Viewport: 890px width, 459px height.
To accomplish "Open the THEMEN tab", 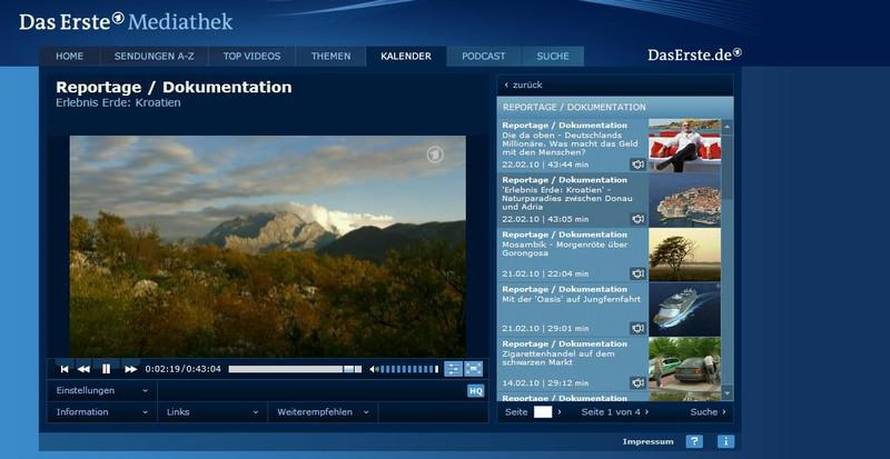I will (331, 56).
